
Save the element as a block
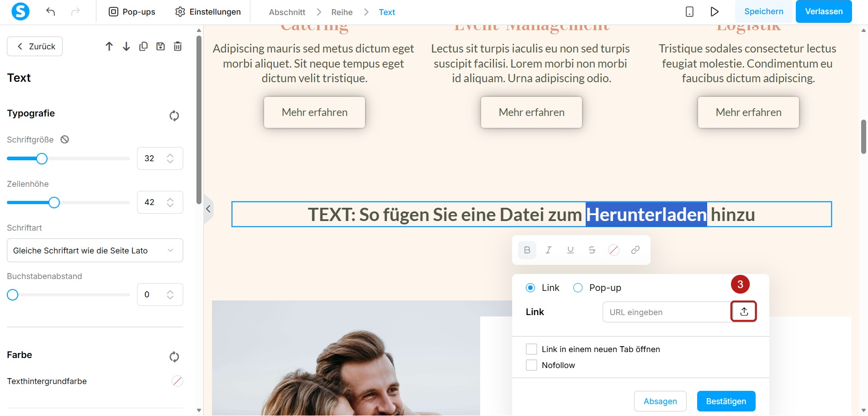click(x=160, y=47)
